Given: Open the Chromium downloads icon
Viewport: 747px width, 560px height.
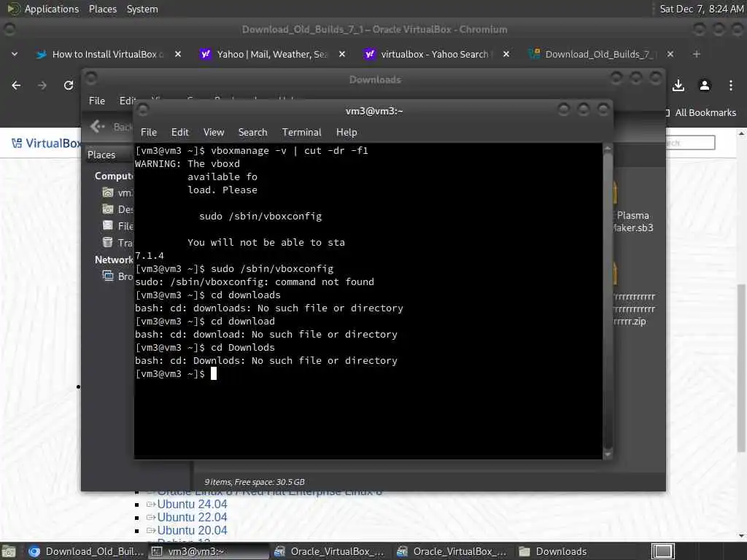Looking at the screenshot, I should tap(678, 85).
